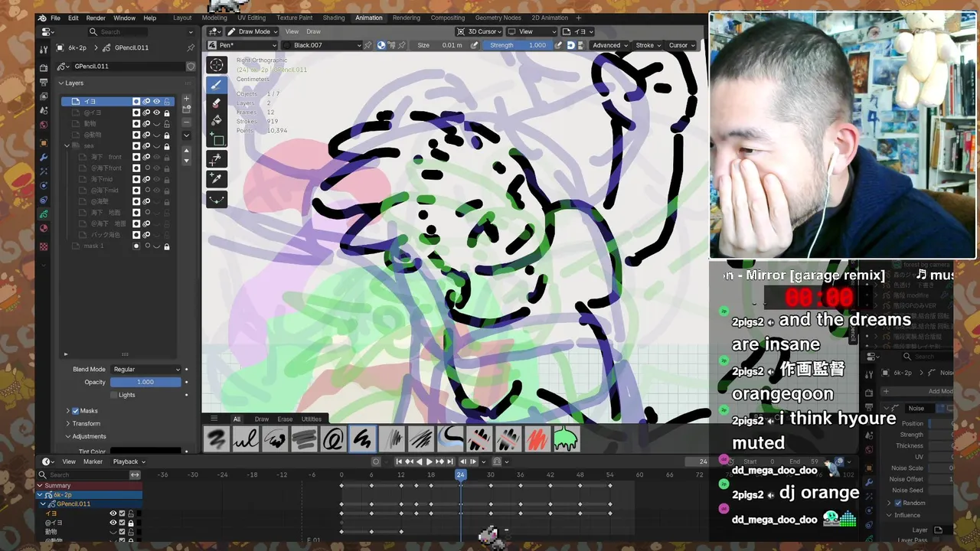The height and width of the screenshot is (551, 980).
Task: Move layer down with arrow button
Action: (x=186, y=161)
